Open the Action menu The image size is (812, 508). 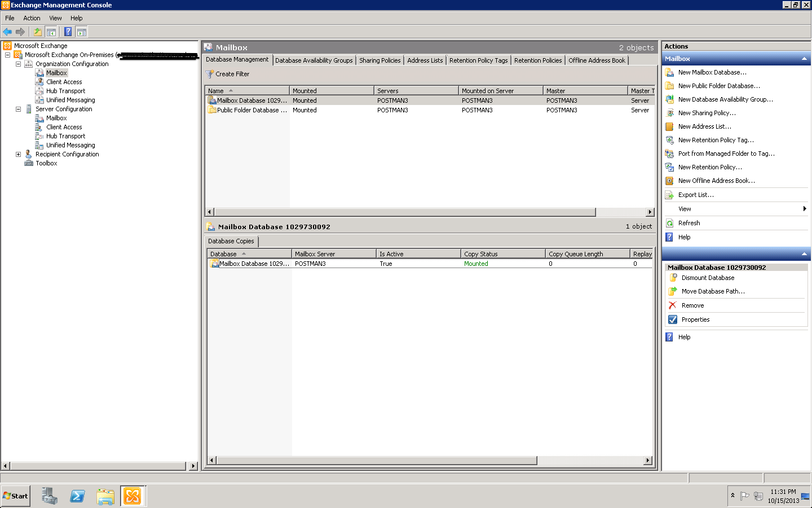32,18
